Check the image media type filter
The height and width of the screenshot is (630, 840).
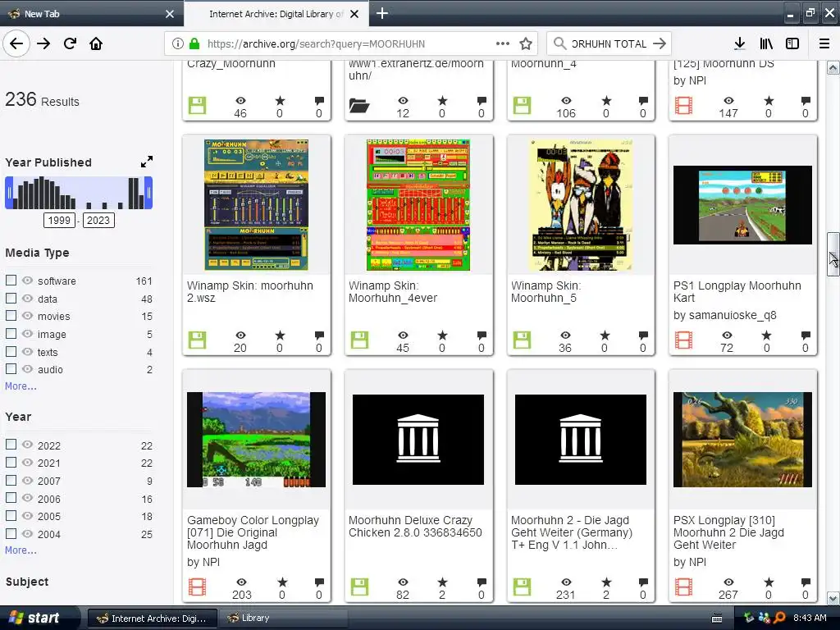point(11,333)
